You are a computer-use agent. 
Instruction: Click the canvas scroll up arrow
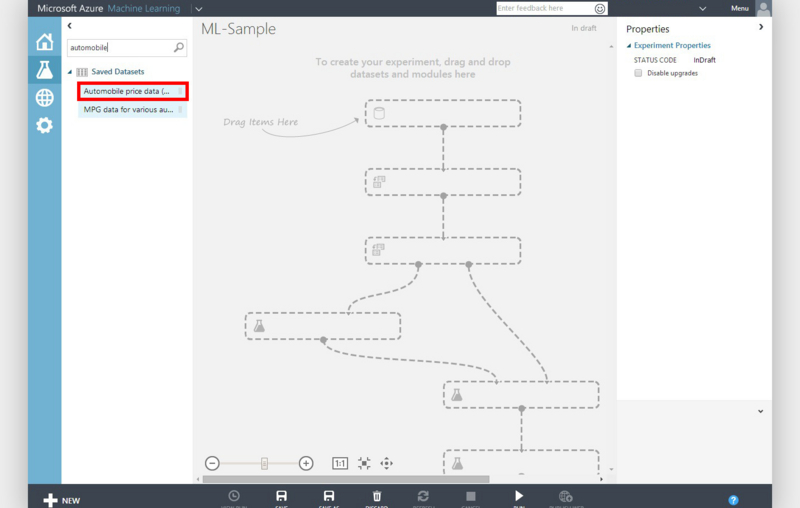[x=611, y=46]
